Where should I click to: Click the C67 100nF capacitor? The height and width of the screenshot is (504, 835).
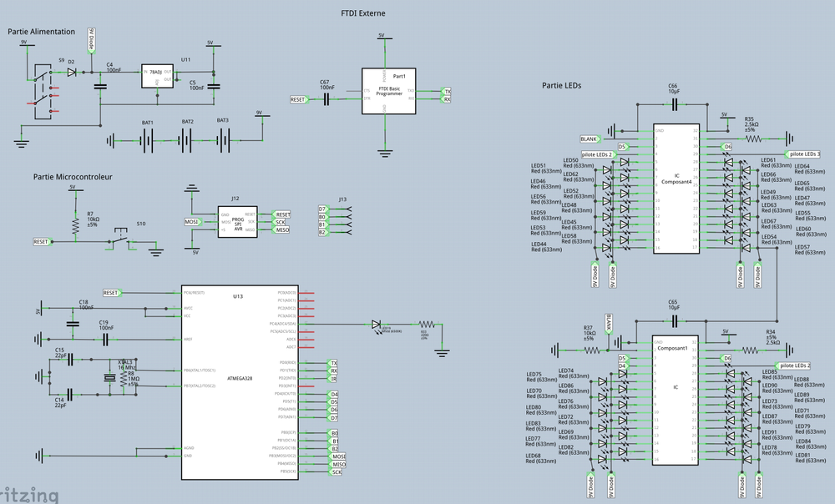pos(326,99)
